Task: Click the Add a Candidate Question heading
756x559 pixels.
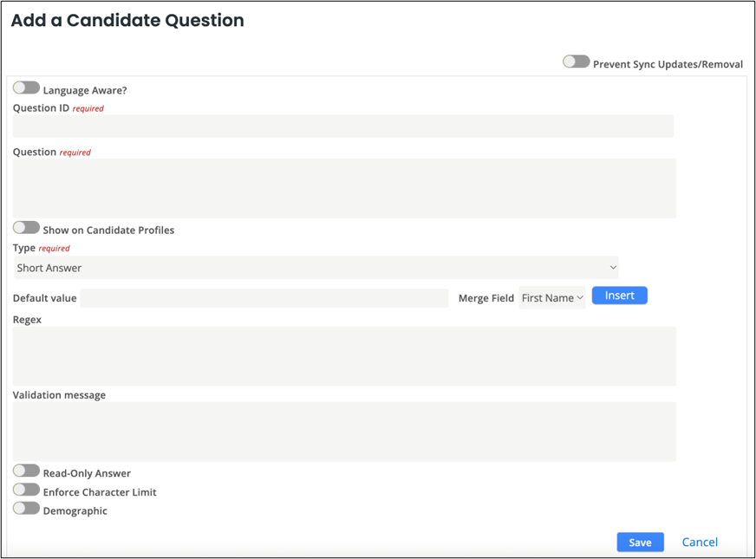Action: [x=127, y=20]
